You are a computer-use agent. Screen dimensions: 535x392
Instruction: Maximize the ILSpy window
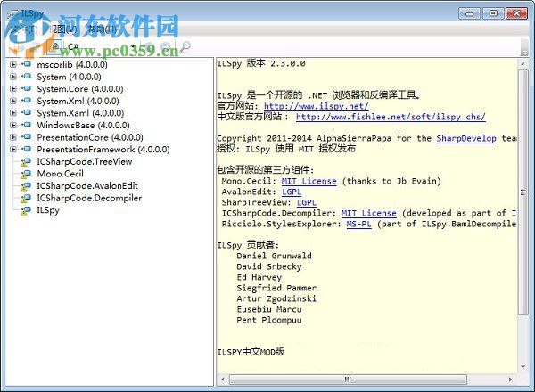click(493, 13)
